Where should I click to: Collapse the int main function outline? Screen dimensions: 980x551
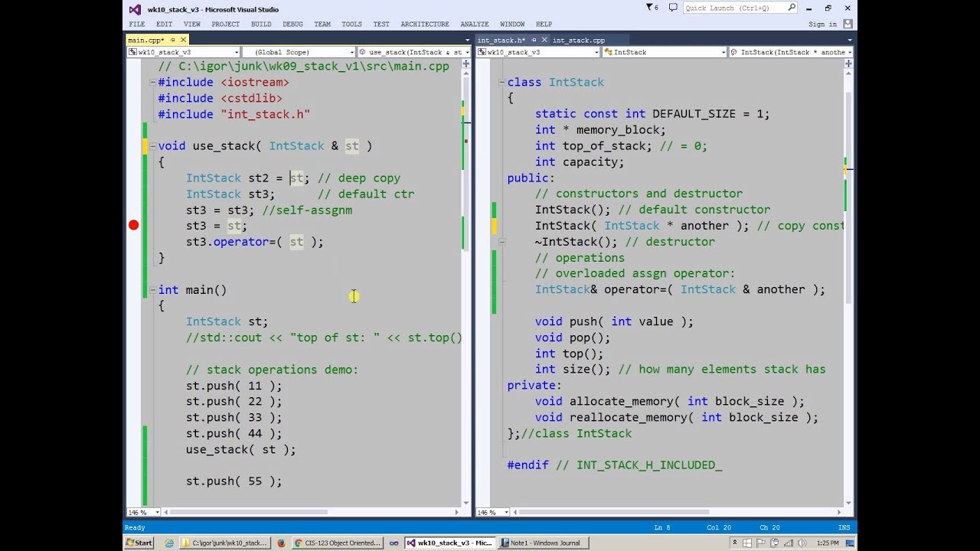pyautogui.click(x=152, y=290)
